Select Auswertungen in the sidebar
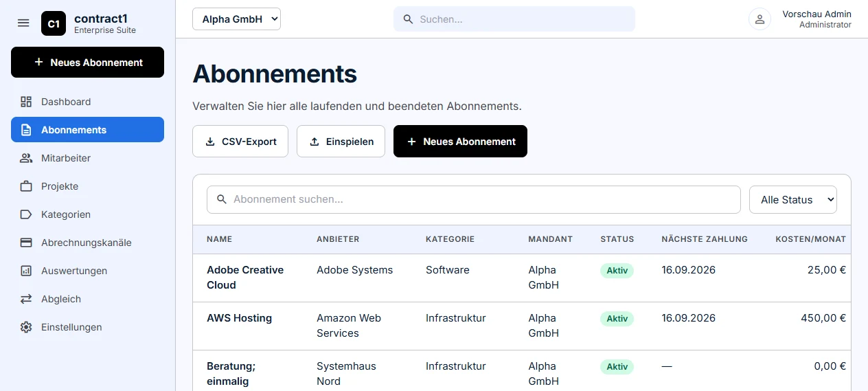This screenshot has height=391, width=868. 87,271
